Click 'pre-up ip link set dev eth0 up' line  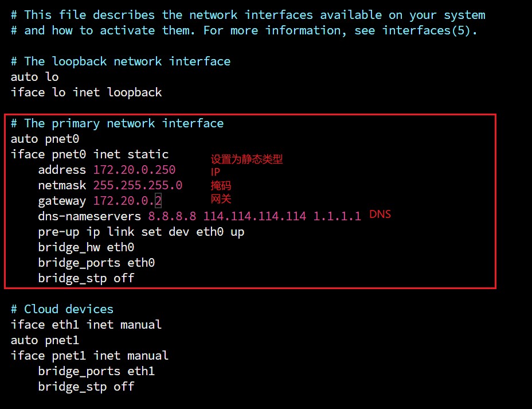[x=141, y=232]
